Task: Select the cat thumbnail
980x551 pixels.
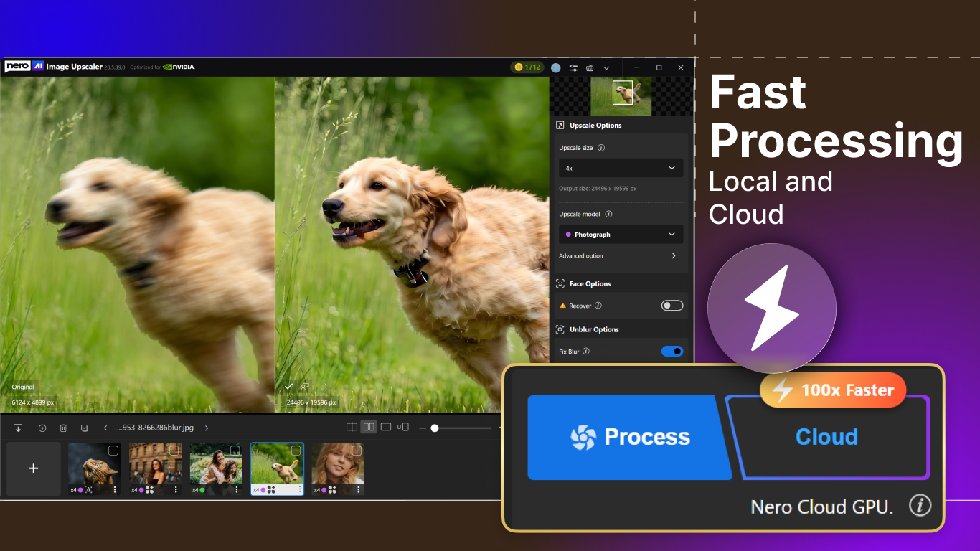Action: pyautogui.click(x=94, y=468)
